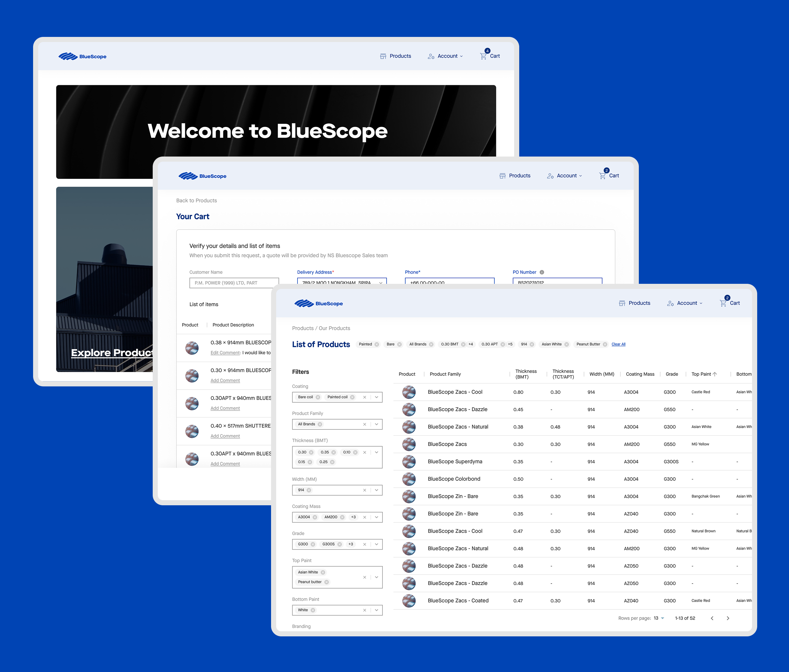Go to the previous page of products
Image resolution: width=789 pixels, height=672 pixels.
[712, 618]
